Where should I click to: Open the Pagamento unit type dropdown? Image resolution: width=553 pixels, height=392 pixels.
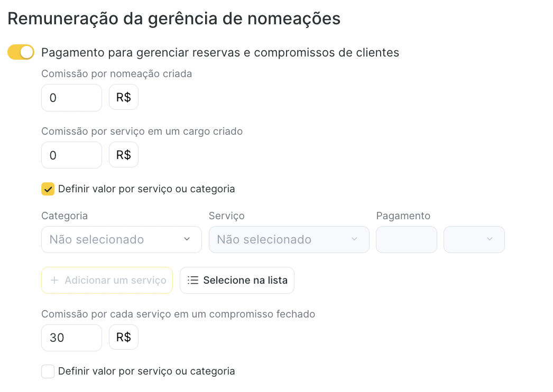[474, 239]
